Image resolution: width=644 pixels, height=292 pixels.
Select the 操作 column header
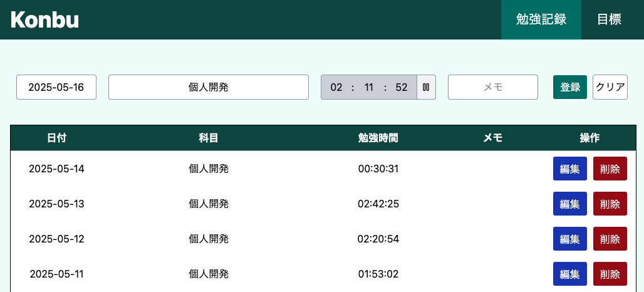(589, 138)
